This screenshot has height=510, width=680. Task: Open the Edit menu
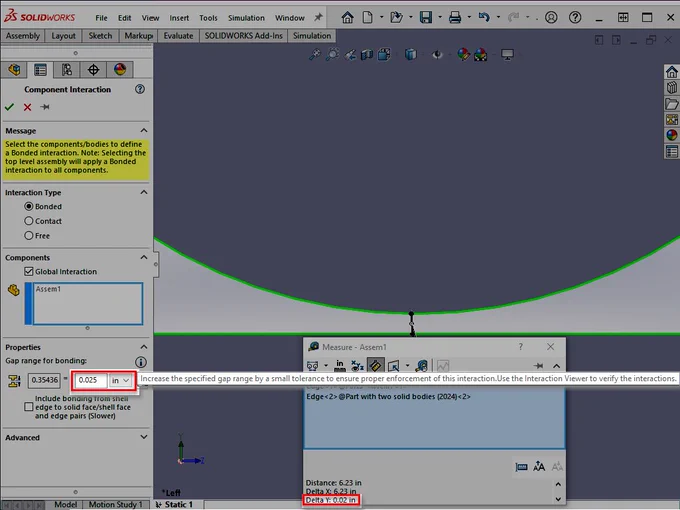click(124, 18)
